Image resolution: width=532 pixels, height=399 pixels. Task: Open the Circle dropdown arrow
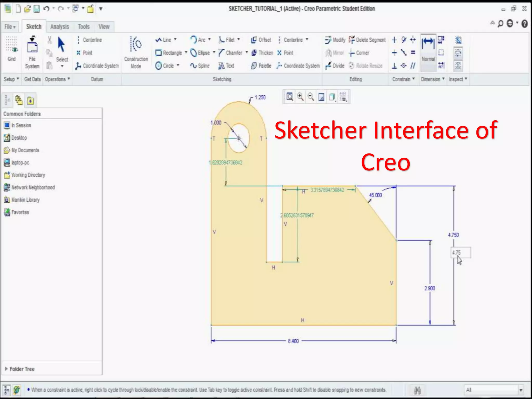point(178,65)
